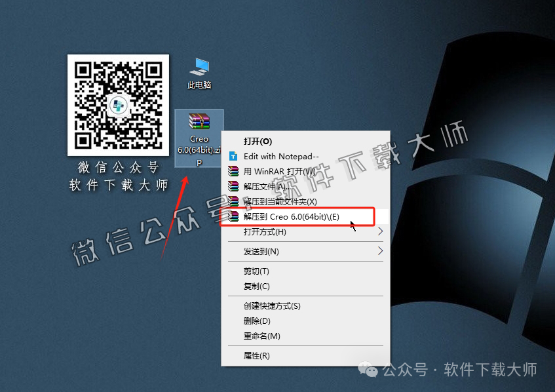Click WinRAR icon beside 解压到 Creo 6.0(64bit)
Screen dimensions: 555x392
pos(233,216)
